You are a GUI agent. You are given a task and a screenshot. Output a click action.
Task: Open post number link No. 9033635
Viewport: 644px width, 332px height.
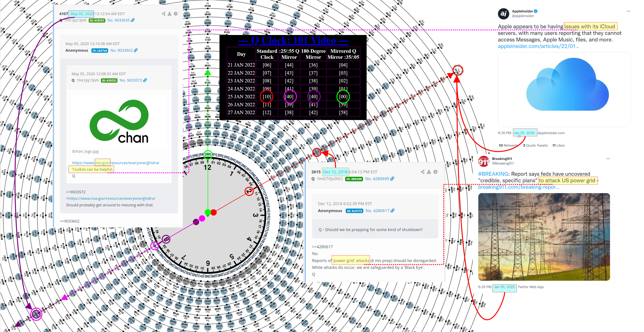click(119, 20)
